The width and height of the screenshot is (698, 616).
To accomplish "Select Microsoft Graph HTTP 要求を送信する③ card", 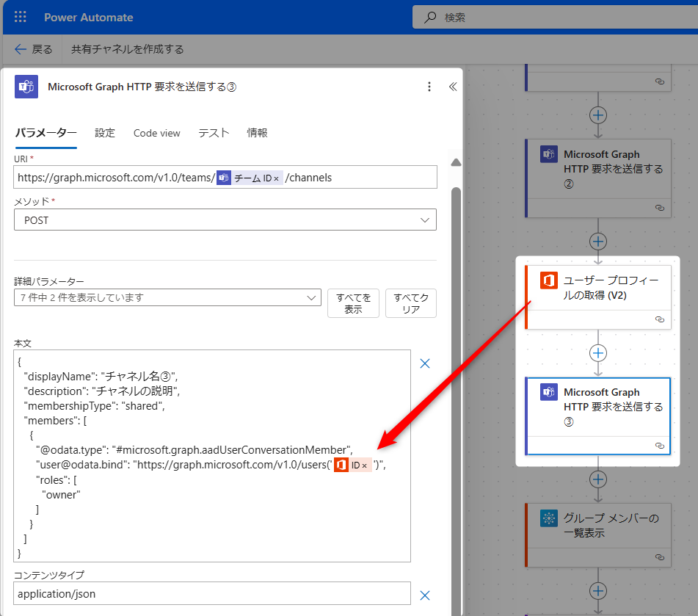I will click(598, 416).
